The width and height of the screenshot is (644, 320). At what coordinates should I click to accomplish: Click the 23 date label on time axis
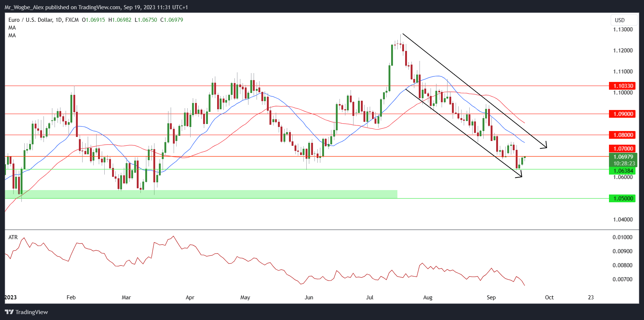[591, 297]
